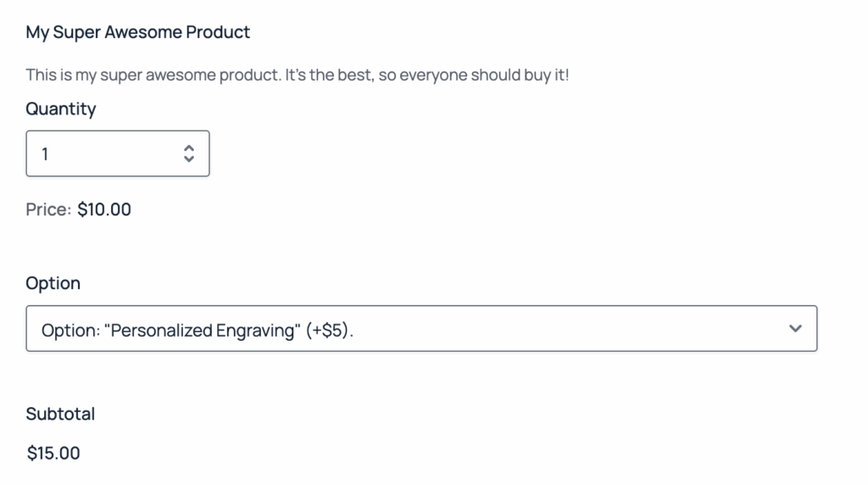Click the $15.00 subtotal amount
The image size is (868, 485).
pos(53,454)
